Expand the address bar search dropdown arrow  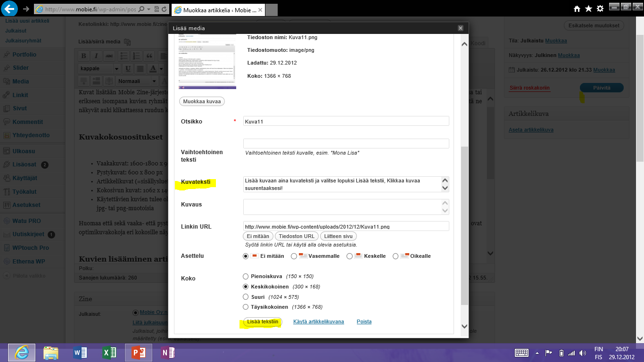(x=149, y=9)
